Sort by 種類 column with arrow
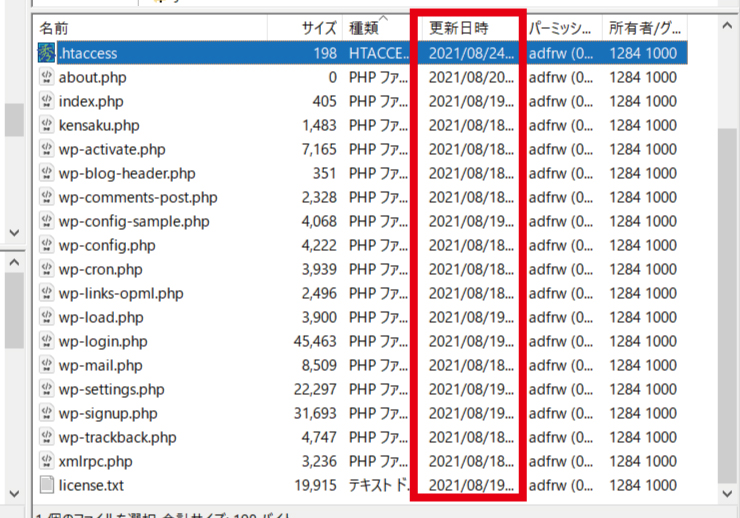The width and height of the screenshot is (740, 518). pyautogui.click(x=376, y=28)
